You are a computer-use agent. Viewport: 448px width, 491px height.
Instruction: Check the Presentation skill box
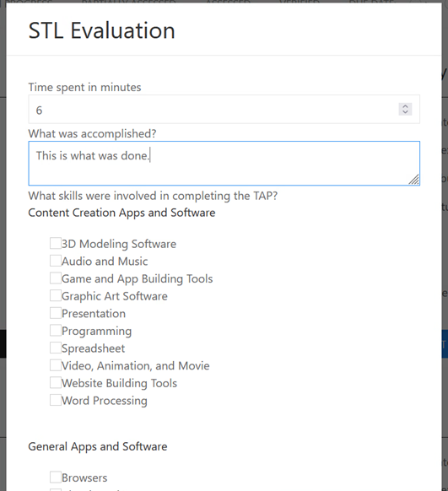coord(56,313)
